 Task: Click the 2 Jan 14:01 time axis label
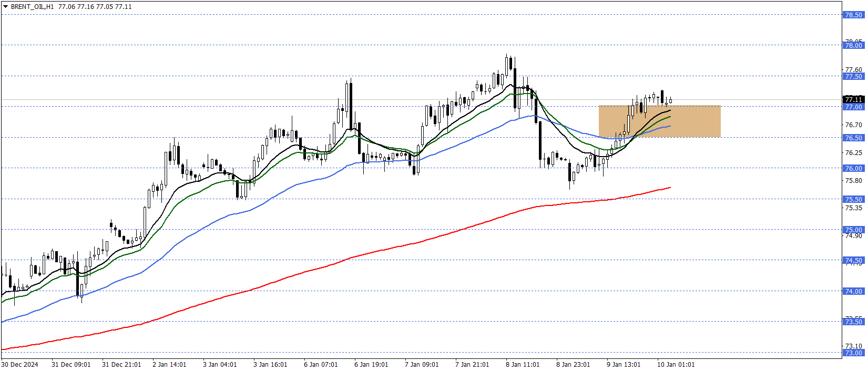[x=169, y=364]
